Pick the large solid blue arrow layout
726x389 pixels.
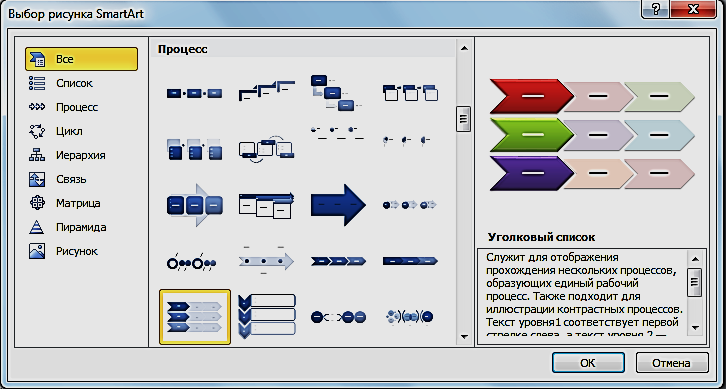pos(338,205)
